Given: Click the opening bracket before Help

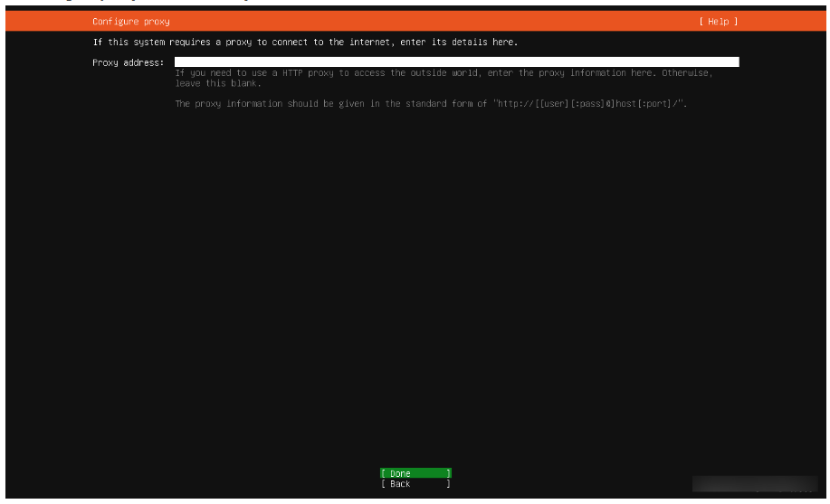Looking at the screenshot, I should coord(701,22).
